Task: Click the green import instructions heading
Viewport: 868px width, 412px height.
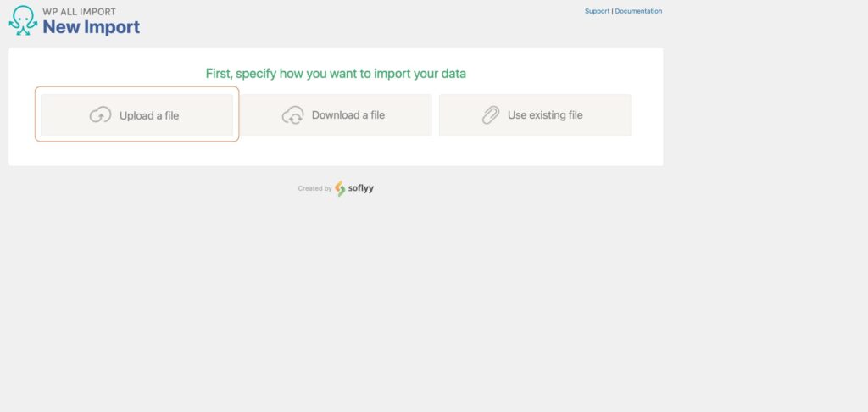Action: [x=336, y=73]
